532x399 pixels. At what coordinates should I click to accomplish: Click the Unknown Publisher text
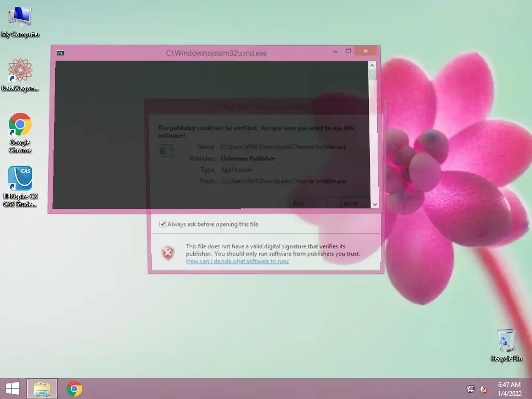[x=248, y=158]
